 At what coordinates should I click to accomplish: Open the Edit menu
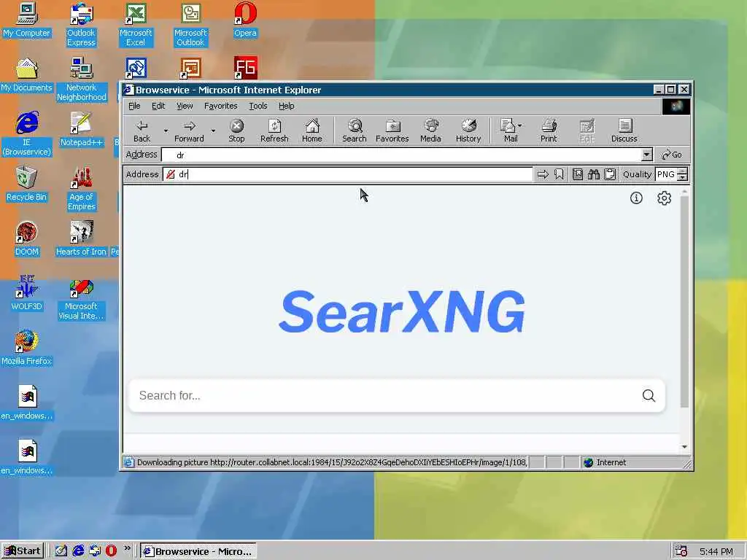[158, 106]
